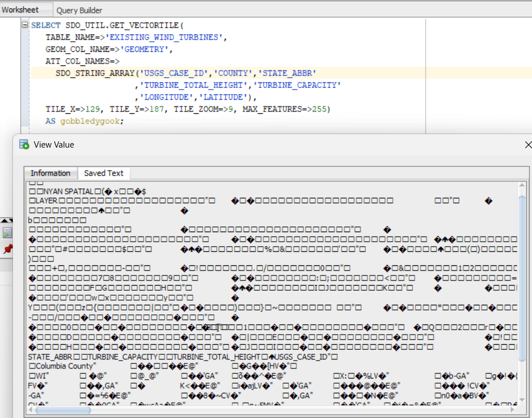Select the Saved Text tab
Image resolution: width=532 pixels, height=418 pixels.
[104, 173]
